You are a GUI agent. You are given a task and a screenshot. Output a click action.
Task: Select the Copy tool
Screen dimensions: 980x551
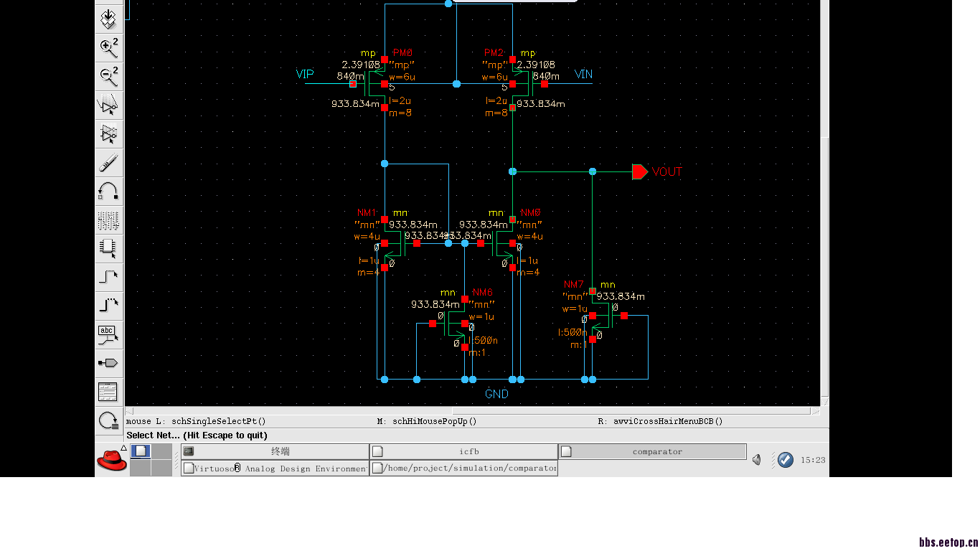tap(108, 134)
